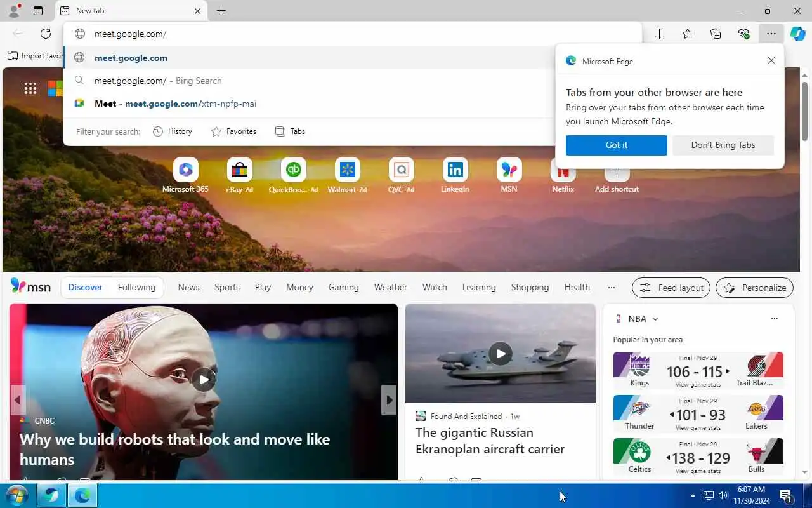This screenshot has width=812, height=508.
Task: Filter search by Tabs
Action: pos(290,131)
